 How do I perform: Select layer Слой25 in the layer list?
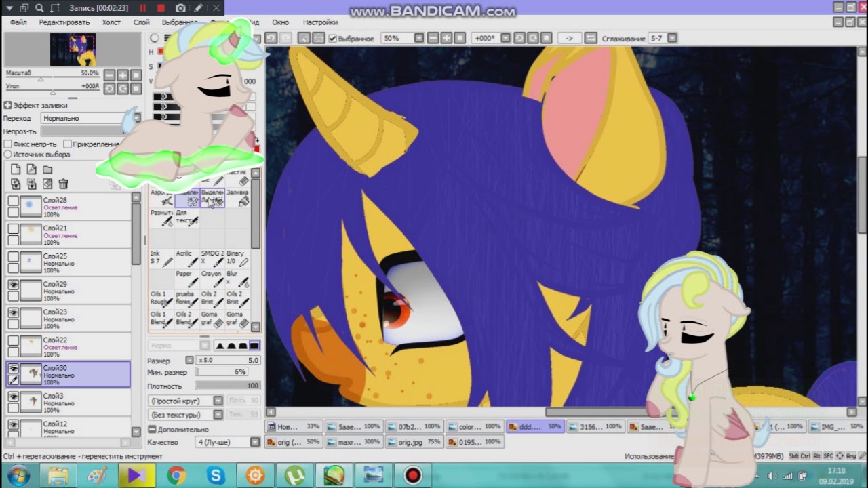(x=68, y=263)
